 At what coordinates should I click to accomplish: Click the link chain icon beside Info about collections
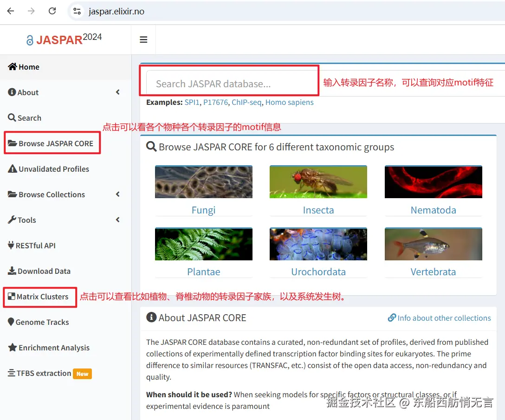point(392,317)
